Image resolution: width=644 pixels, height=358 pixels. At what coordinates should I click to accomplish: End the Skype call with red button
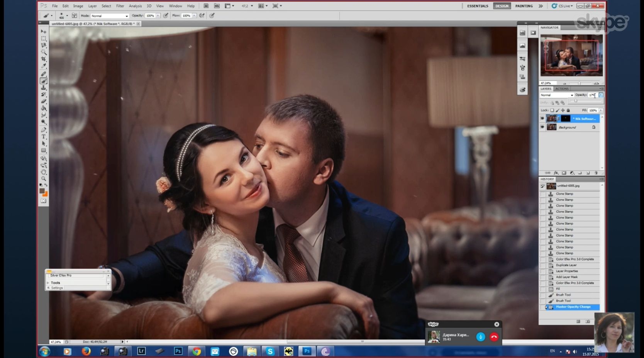[x=494, y=337]
